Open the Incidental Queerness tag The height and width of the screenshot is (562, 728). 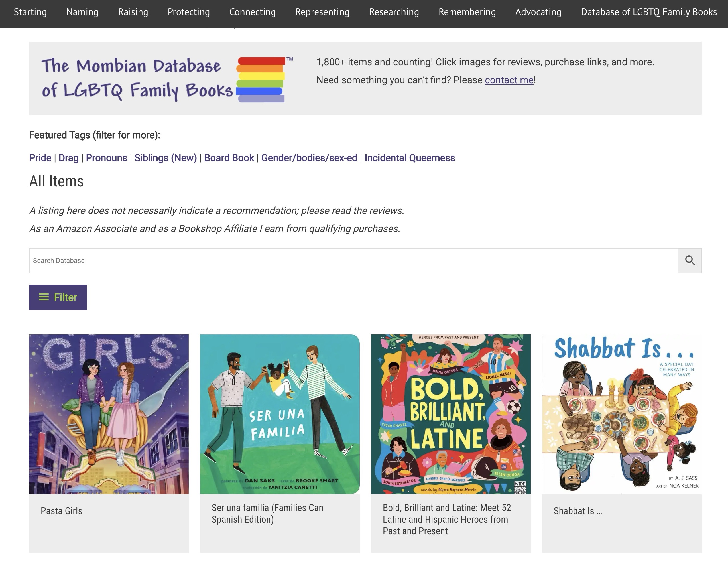click(x=409, y=158)
